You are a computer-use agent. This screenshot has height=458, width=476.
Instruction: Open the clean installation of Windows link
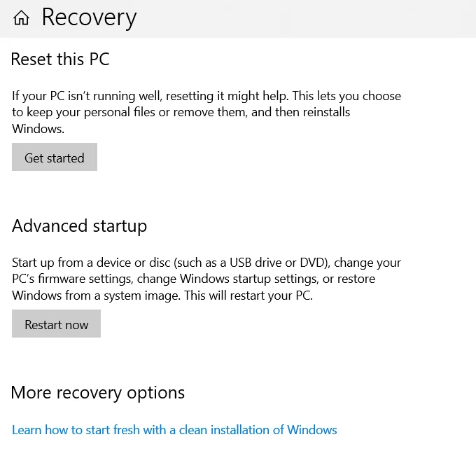pyautogui.click(x=174, y=429)
